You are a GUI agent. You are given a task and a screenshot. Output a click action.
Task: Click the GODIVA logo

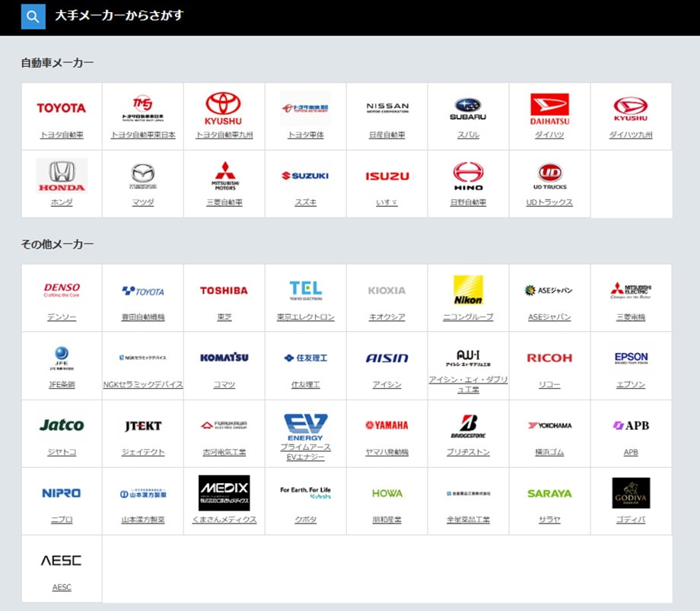point(631,493)
